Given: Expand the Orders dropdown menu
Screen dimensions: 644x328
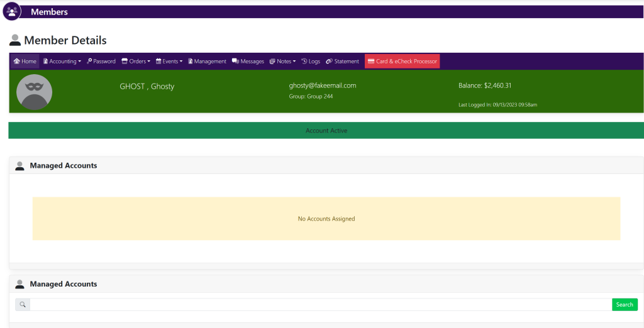Looking at the screenshot, I should 136,62.
